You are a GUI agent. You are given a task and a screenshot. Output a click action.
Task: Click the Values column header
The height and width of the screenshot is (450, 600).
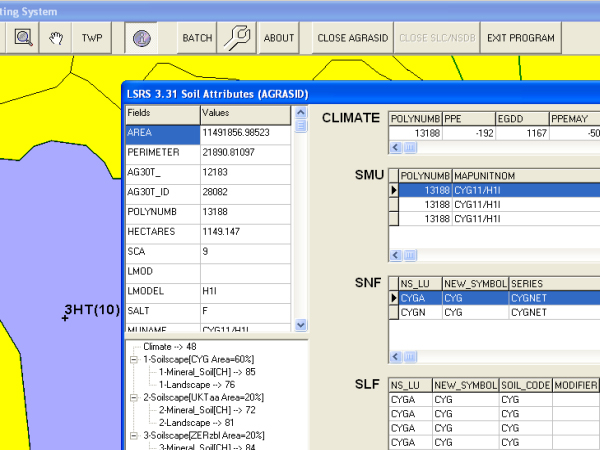pyautogui.click(x=245, y=115)
